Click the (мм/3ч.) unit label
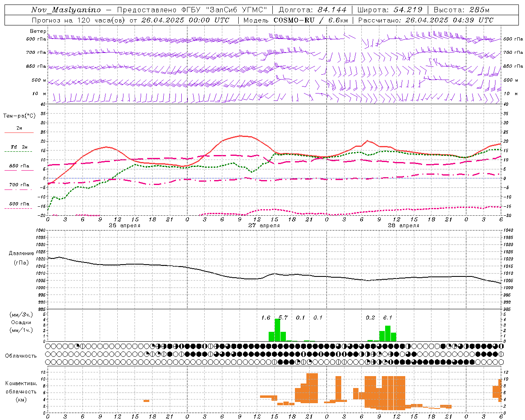This screenshot has height=420, width=525. point(21,315)
